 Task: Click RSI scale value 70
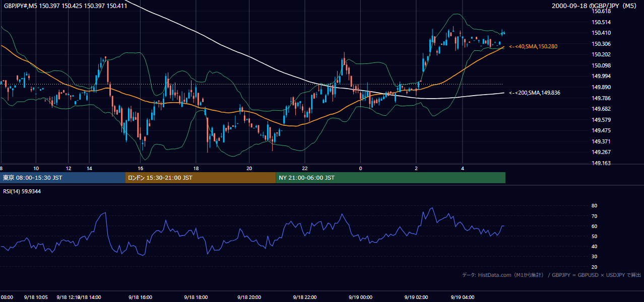pos(594,216)
